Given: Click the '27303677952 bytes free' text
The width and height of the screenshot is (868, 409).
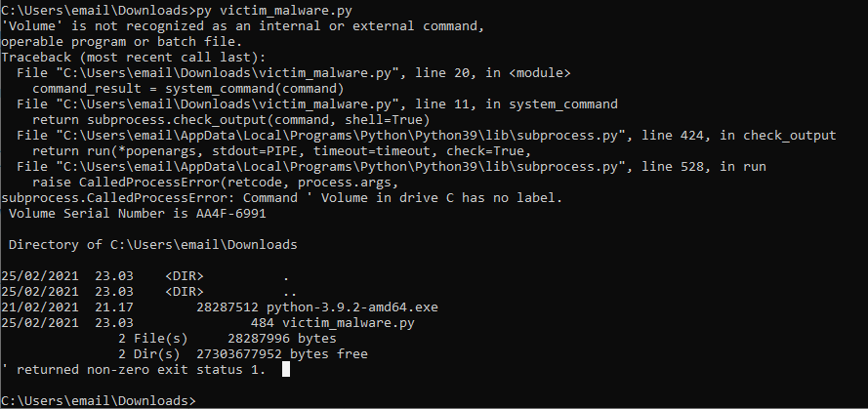Looking at the screenshot, I should point(282,353).
